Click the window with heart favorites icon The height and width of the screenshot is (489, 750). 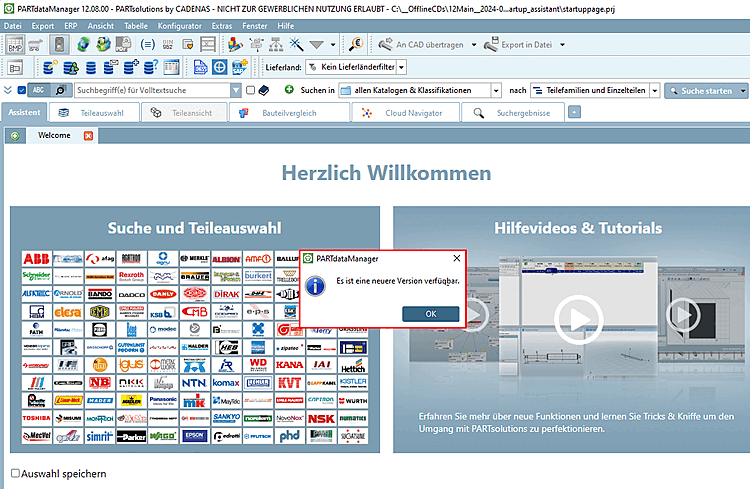coord(188,44)
